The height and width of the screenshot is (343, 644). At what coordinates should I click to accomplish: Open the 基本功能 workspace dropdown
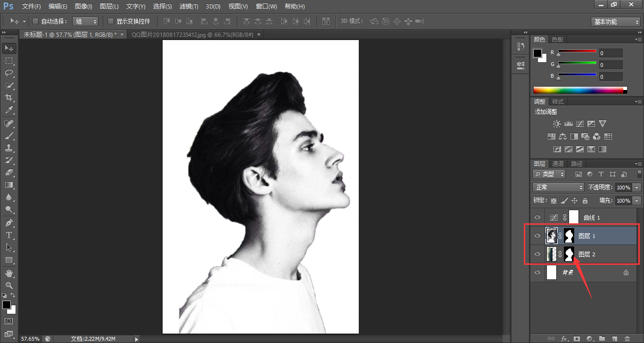[x=615, y=22]
